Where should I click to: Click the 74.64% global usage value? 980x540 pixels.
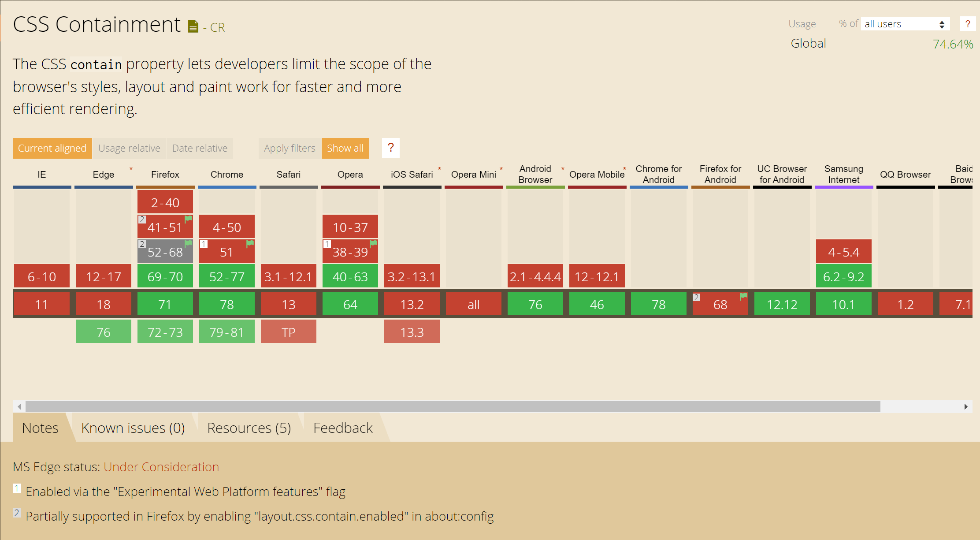953,44
